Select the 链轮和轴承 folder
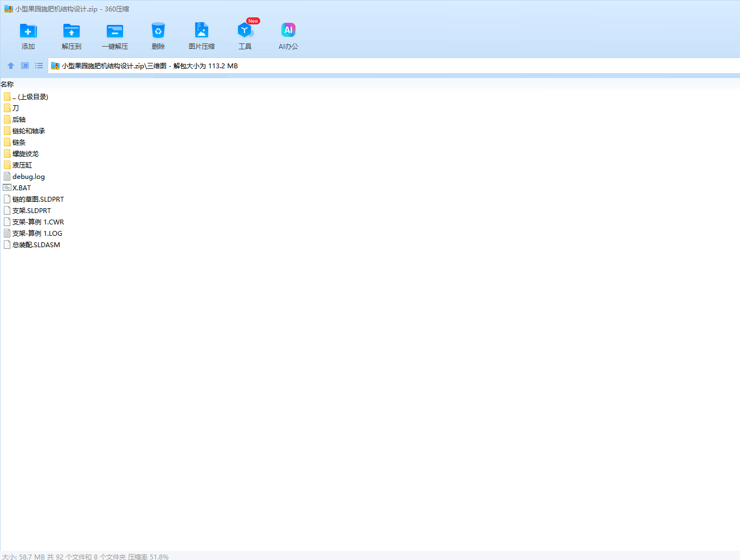Viewport: 740px width, 560px height. tap(24, 131)
